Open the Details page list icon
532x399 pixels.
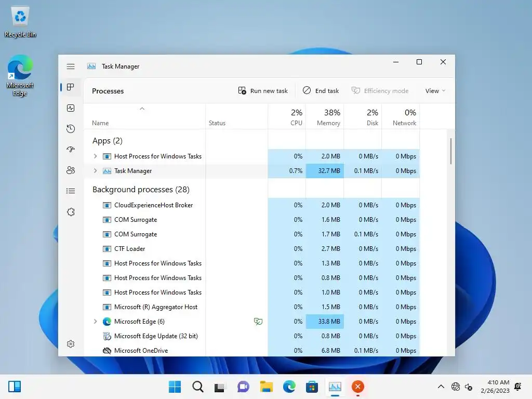point(71,191)
